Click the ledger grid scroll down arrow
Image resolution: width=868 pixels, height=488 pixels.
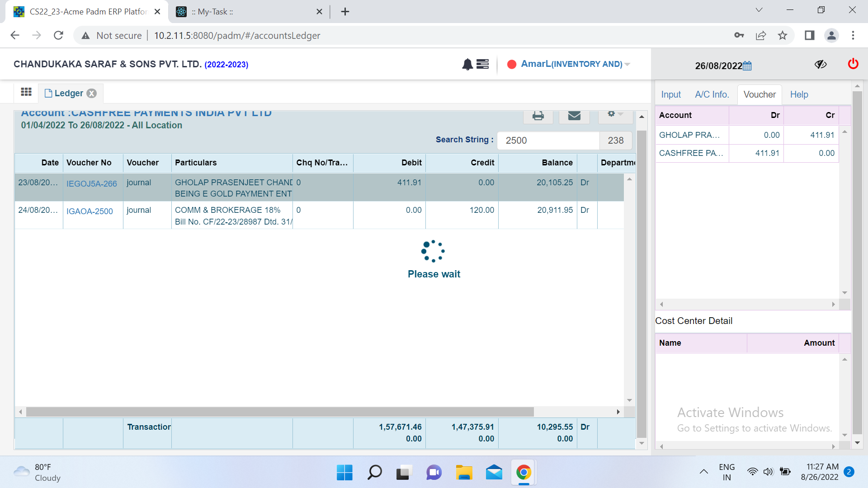tap(629, 401)
